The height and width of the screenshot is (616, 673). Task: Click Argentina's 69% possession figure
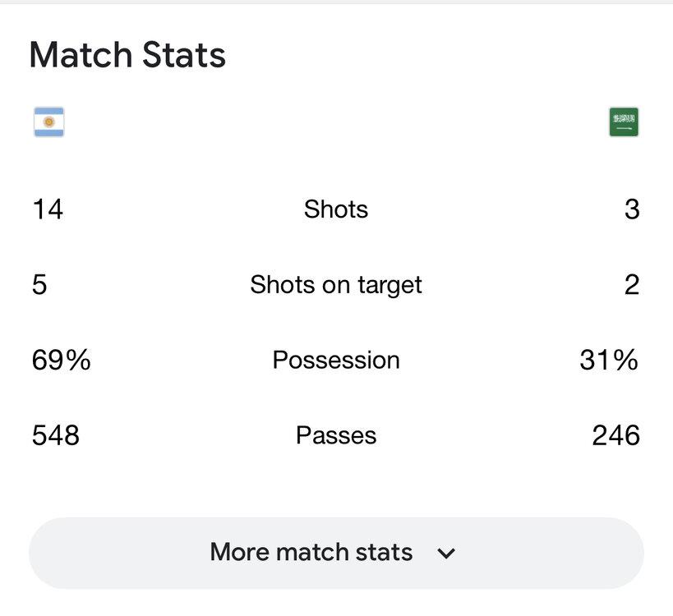(61, 360)
